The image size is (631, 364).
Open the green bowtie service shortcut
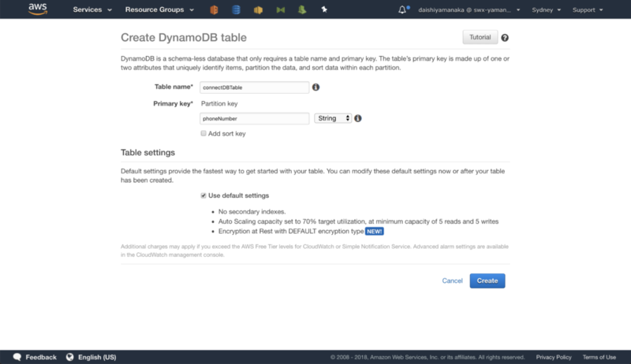[281, 9]
